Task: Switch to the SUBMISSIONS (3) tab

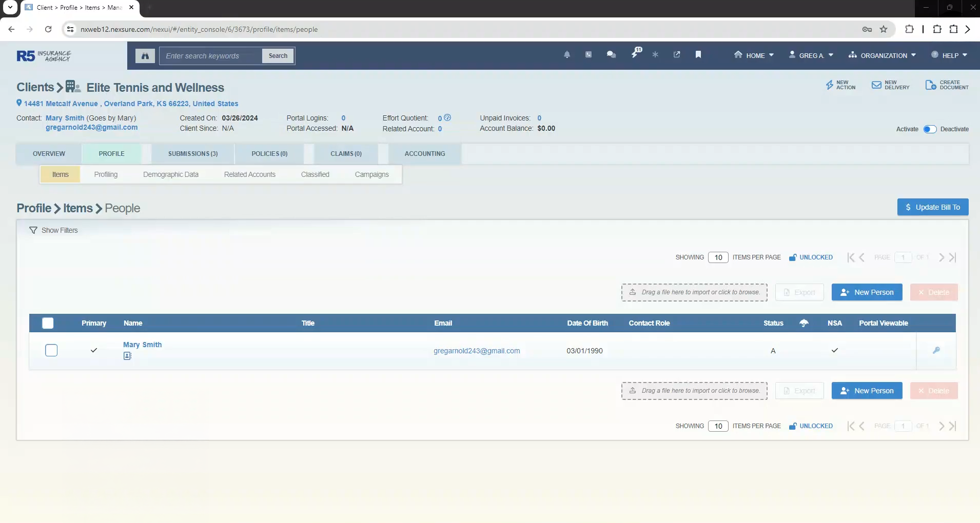Action: pos(193,154)
